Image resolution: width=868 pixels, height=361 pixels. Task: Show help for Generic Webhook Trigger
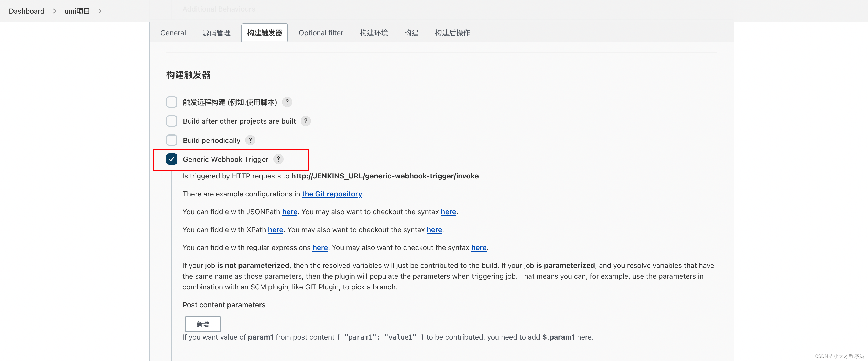click(278, 159)
